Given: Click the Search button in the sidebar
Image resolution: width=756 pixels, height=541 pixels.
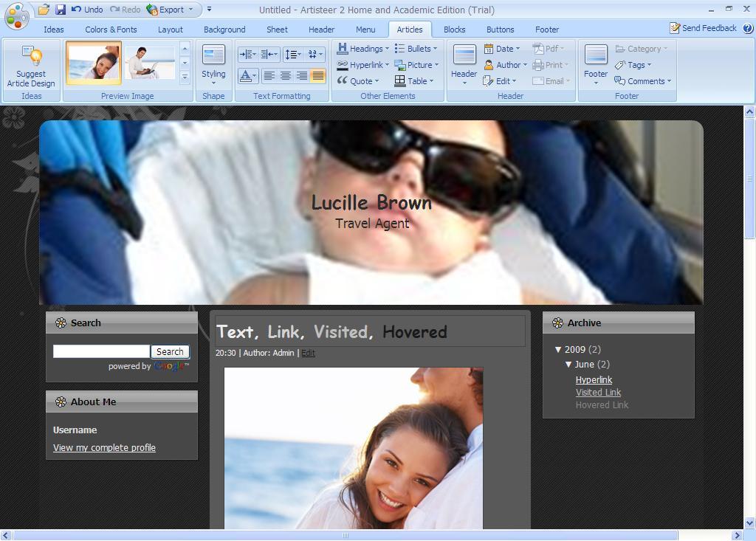Looking at the screenshot, I should (x=170, y=352).
